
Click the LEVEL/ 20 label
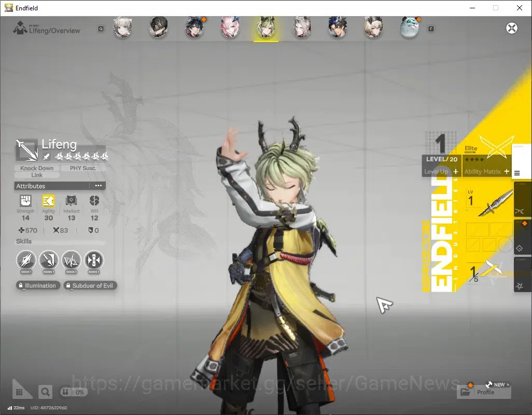(x=441, y=159)
